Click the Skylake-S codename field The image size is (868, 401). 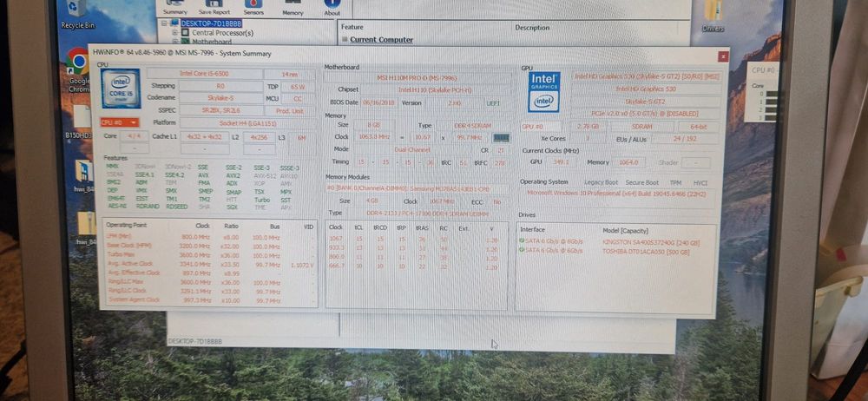(220, 98)
